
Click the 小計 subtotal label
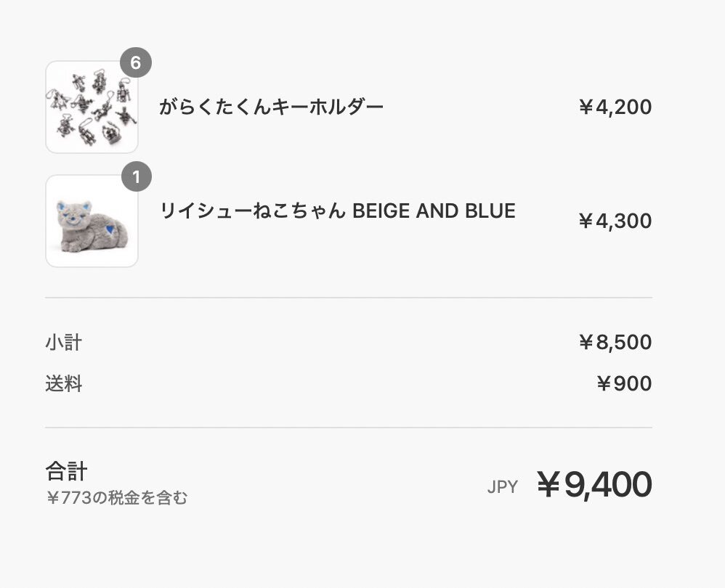point(64,342)
